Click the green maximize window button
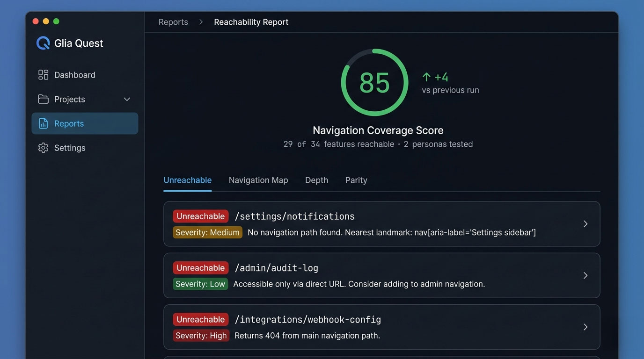The width and height of the screenshot is (644, 359). tap(56, 22)
